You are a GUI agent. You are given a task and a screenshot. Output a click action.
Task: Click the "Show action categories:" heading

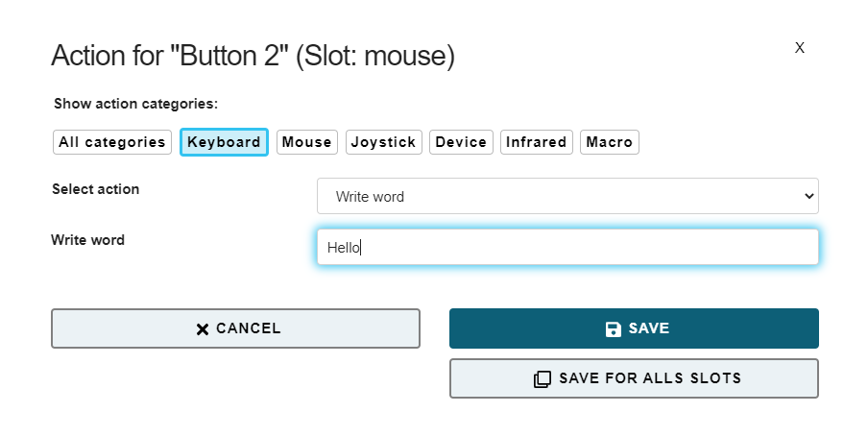[x=136, y=104]
